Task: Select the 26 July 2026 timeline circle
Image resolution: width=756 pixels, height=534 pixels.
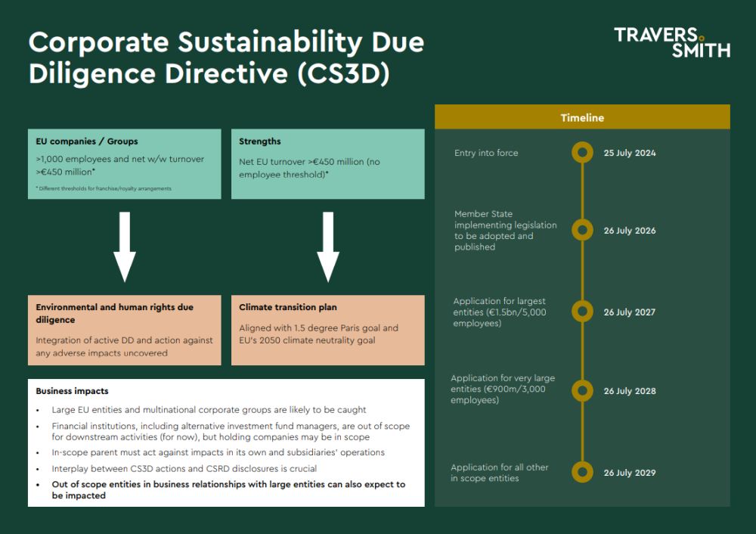Action: pos(582,231)
